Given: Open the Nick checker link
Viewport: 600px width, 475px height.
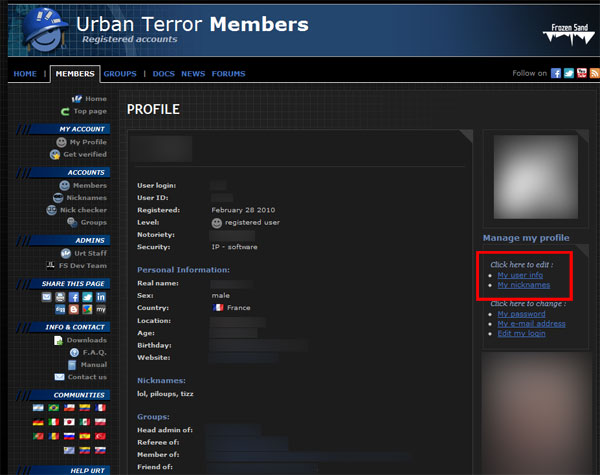Looking at the screenshot, I should (77, 210).
